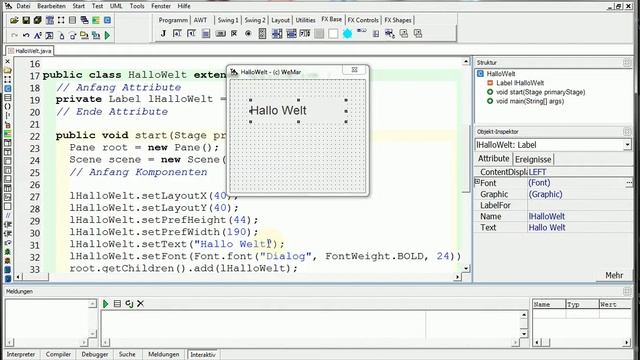Click code editor vertical scrollbar down arrow
Image resolution: width=640 pixels, height=360 pixels.
(466, 269)
